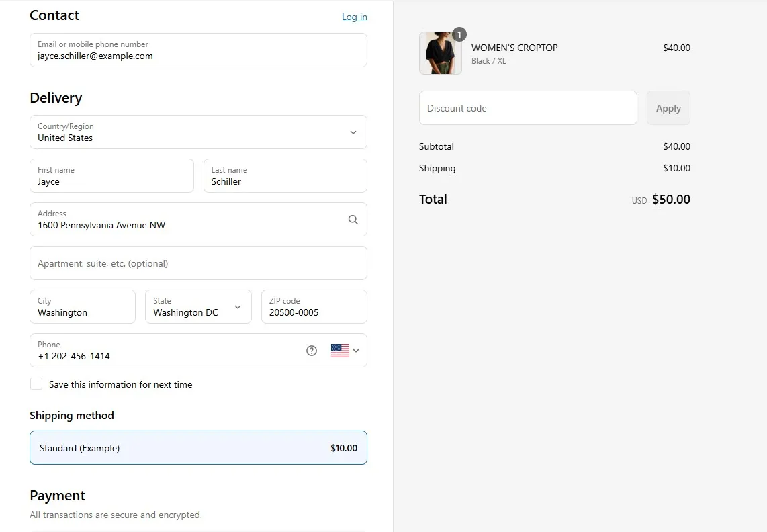Click the search magnifier in the Address field
This screenshot has width=767, height=532.
[353, 220]
